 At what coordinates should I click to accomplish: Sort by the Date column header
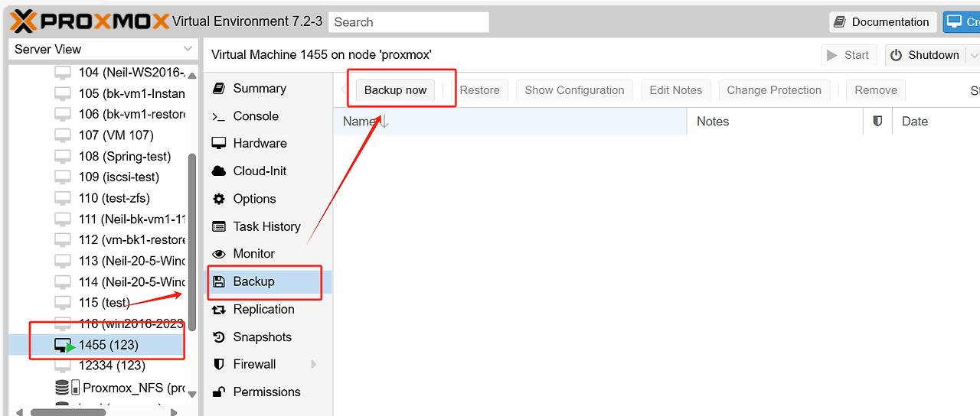coord(936,121)
